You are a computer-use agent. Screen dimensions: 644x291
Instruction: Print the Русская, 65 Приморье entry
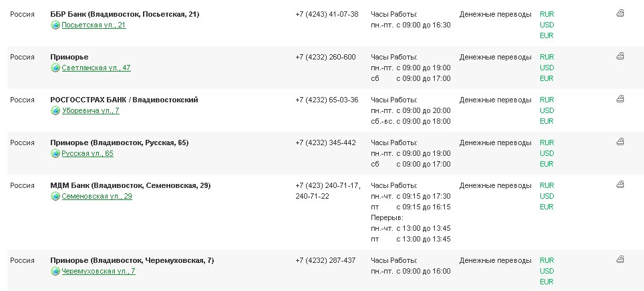pos(620,141)
